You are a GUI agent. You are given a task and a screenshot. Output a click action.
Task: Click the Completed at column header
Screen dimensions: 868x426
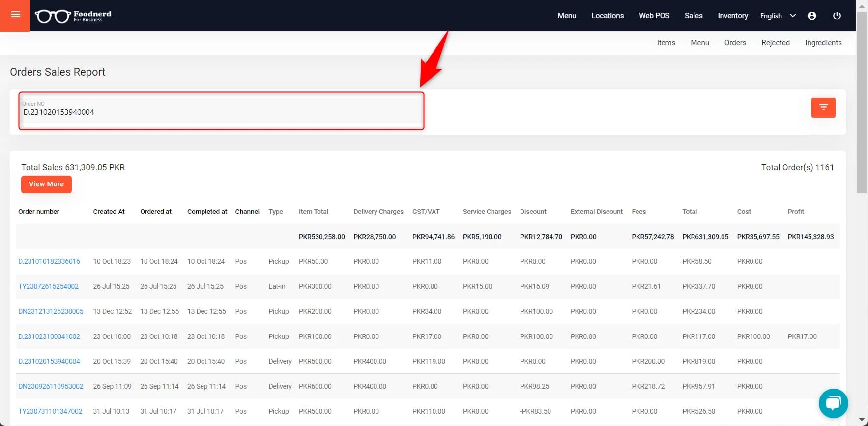pyautogui.click(x=207, y=212)
